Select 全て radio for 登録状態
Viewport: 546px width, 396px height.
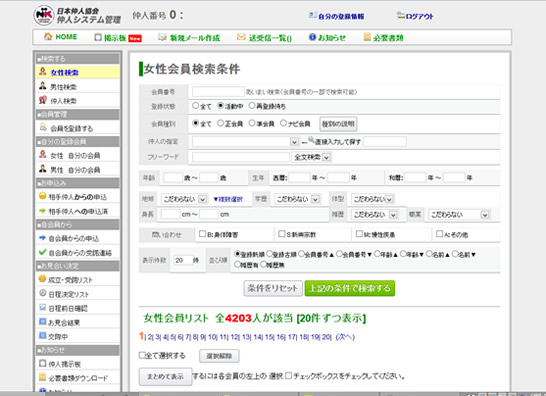pyautogui.click(x=196, y=105)
